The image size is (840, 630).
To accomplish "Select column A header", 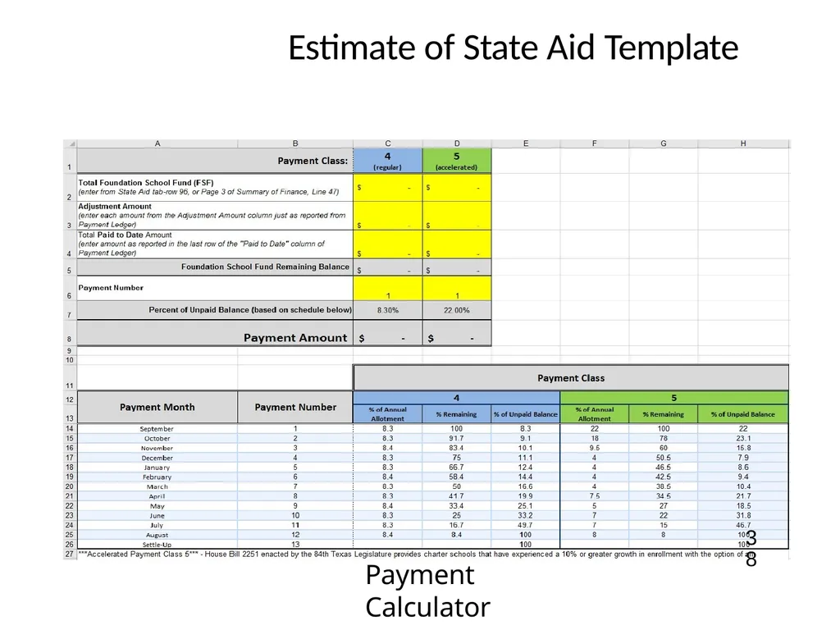I will tap(157, 144).
